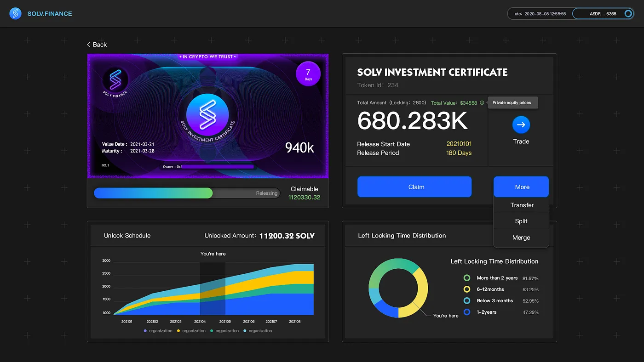Click the 7 Days badge on certificate
The width and height of the screenshot is (644, 362).
(x=308, y=74)
